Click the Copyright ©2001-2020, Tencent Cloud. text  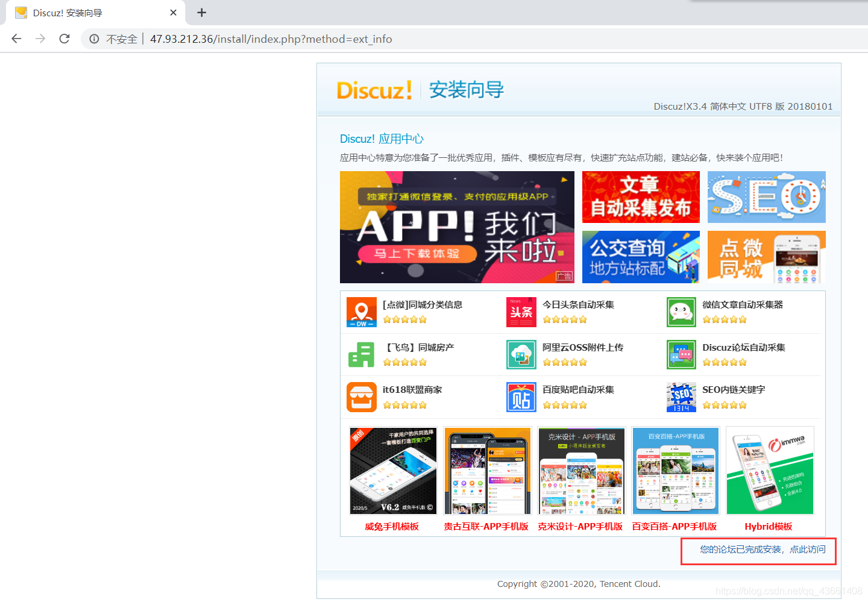click(579, 584)
